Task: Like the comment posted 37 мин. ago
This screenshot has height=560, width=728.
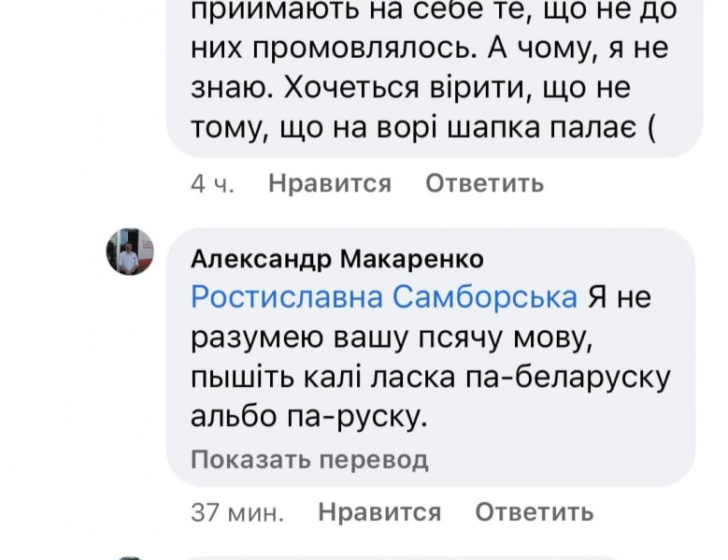Action: (378, 511)
